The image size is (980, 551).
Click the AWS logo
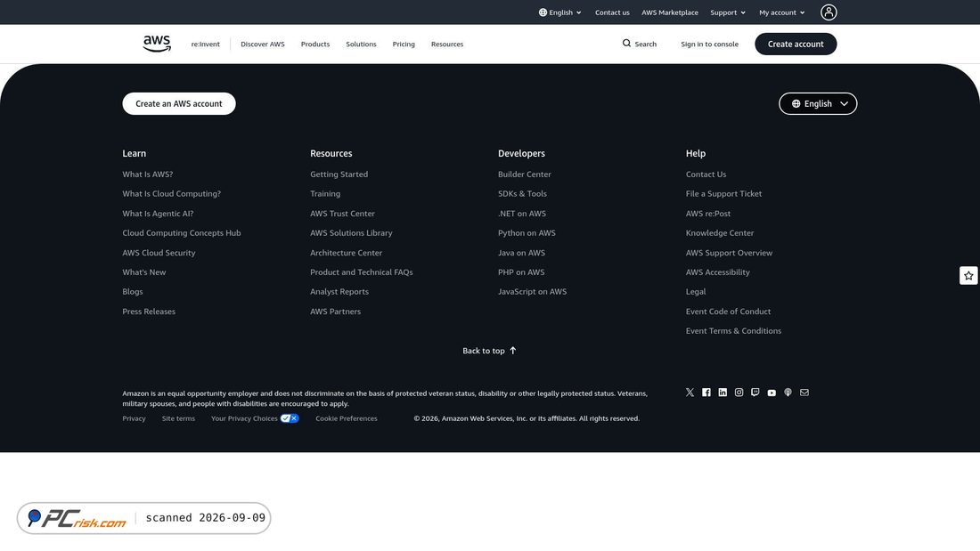[157, 44]
